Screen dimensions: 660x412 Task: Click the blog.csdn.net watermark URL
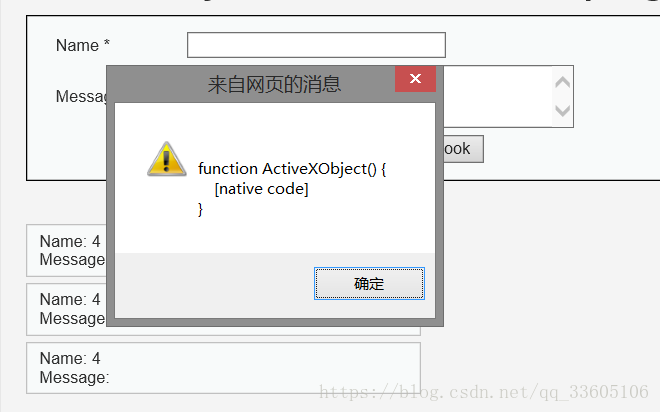coord(484,392)
